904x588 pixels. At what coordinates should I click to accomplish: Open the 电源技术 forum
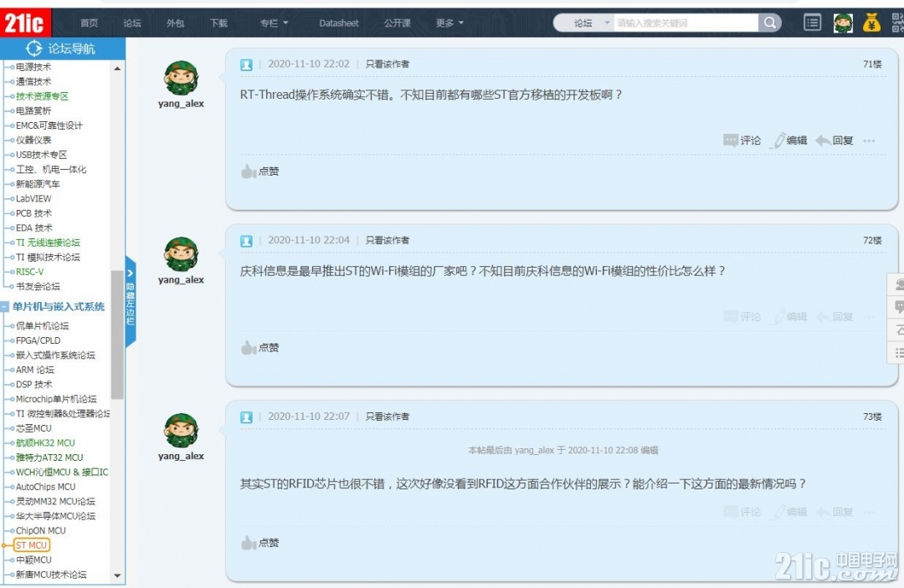pyautogui.click(x=33, y=67)
